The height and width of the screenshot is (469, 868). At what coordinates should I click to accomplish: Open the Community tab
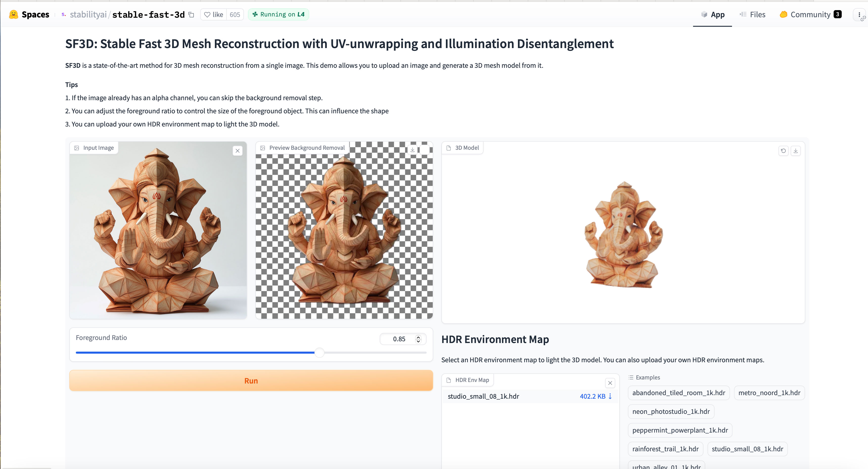click(x=810, y=14)
